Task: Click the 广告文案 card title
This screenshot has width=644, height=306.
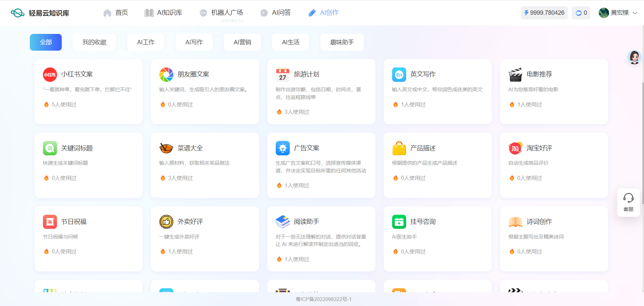Action: [307, 148]
